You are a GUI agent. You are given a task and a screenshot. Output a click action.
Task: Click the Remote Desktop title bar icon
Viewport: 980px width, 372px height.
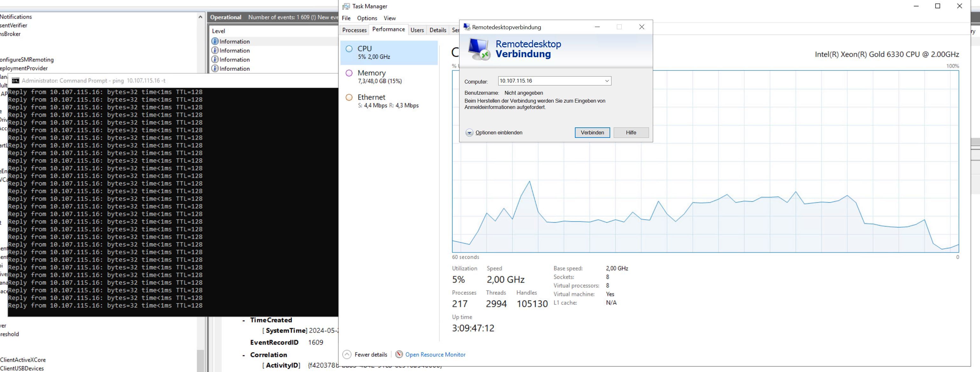[x=467, y=27]
